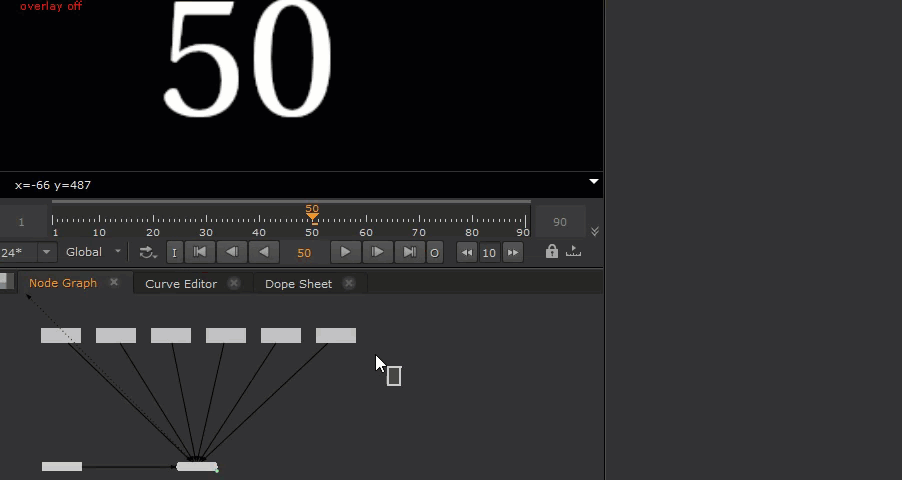Click the play forward button
The height and width of the screenshot is (480, 902).
[x=345, y=252]
